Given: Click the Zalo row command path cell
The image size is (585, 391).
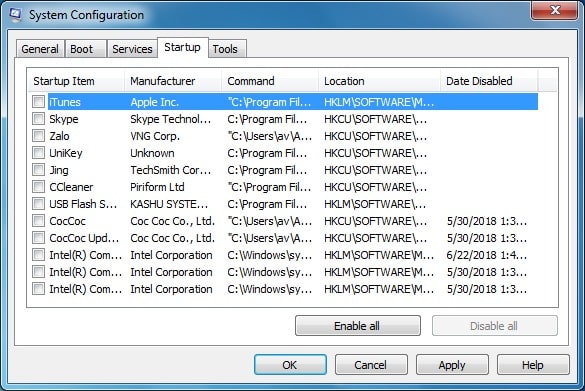Looking at the screenshot, I should pos(269,136).
